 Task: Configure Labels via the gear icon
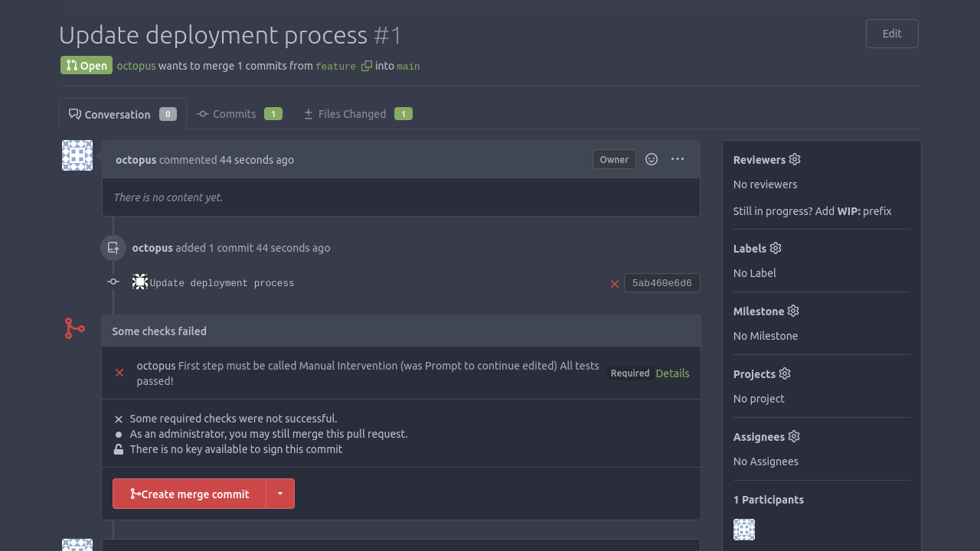776,248
